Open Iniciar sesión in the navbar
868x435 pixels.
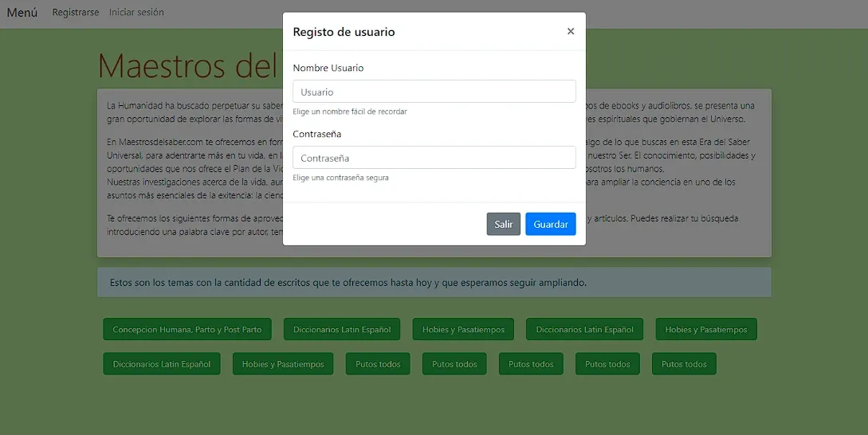[136, 13]
